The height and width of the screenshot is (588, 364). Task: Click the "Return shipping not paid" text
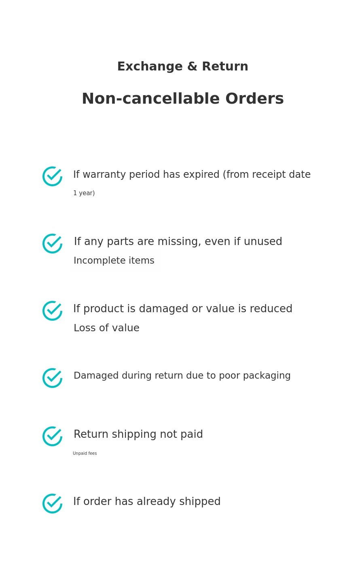pos(138,435)
